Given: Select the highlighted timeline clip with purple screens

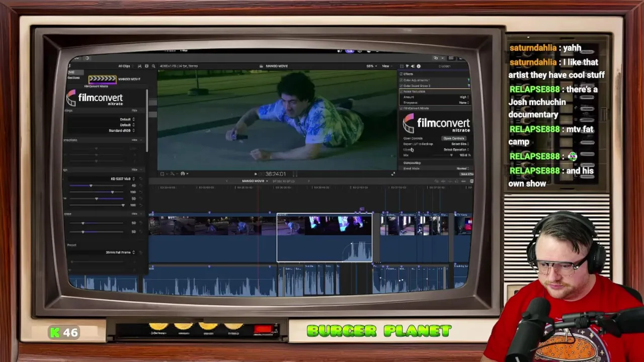Looking at the screenshot, I should [325, 237].
